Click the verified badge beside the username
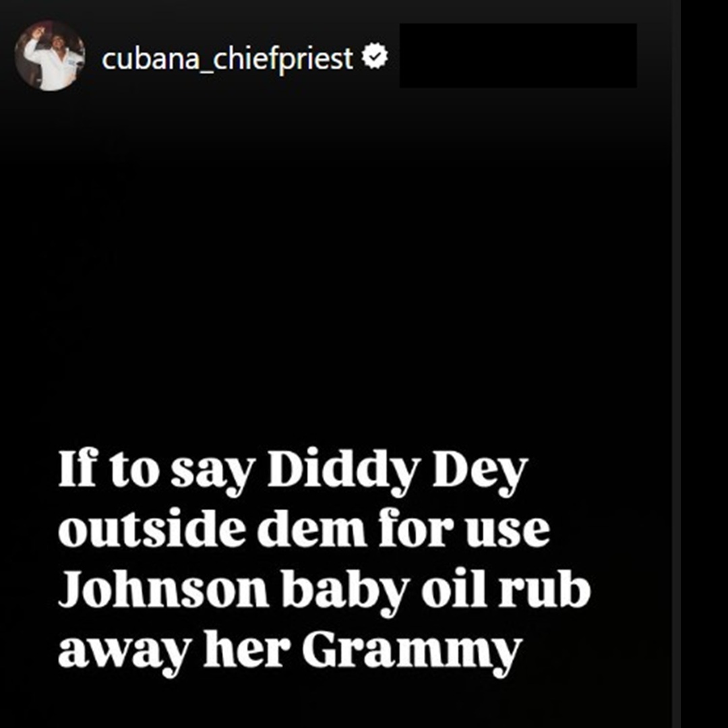 (375, 56)
